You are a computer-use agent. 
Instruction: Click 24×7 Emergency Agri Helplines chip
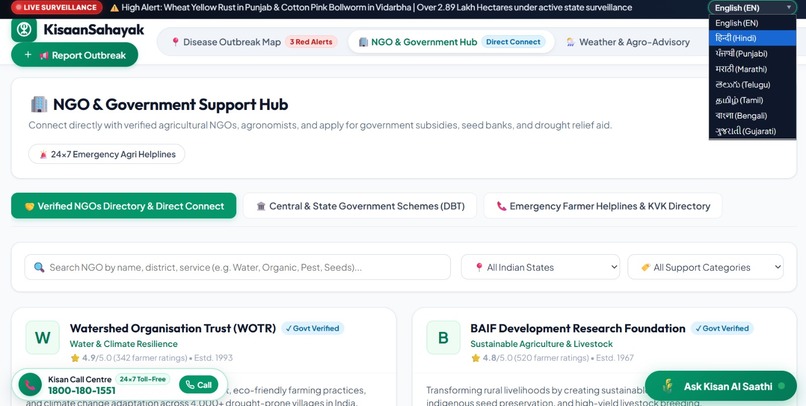pos(106,154)
